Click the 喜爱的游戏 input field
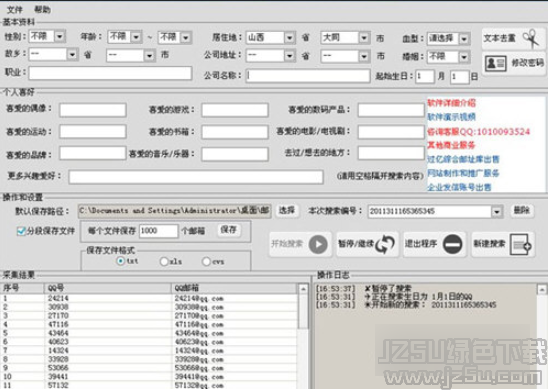 [235, 110]
